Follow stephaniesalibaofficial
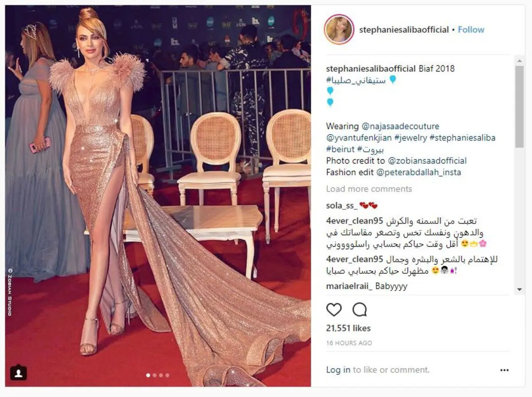532x397 pixels. (x=471, y=30)
